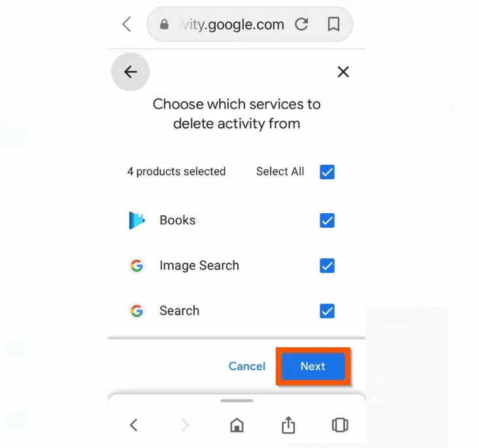Tap the bottom sheet drag handle
479x448 pixels.
237,401
